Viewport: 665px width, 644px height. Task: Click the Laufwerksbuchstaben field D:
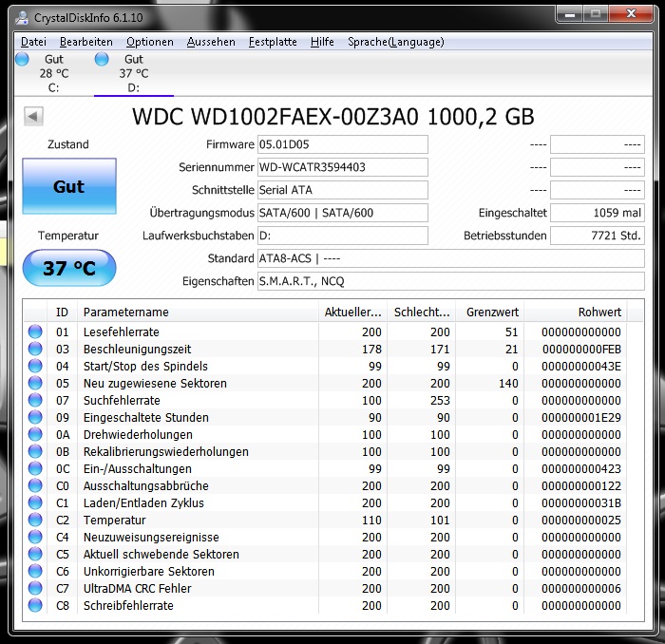click(x=343, y=236)
